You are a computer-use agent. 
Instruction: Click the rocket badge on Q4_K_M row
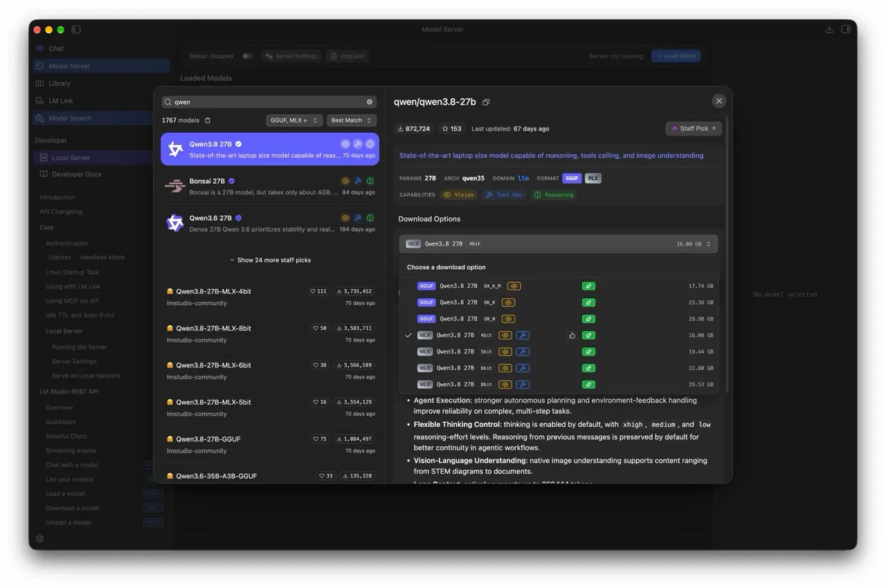(x=588, y=286)
